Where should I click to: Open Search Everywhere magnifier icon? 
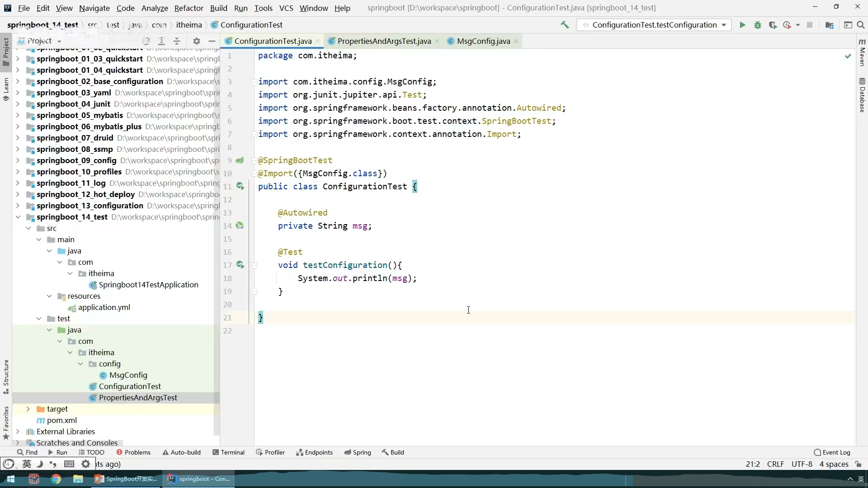(861, 25)
